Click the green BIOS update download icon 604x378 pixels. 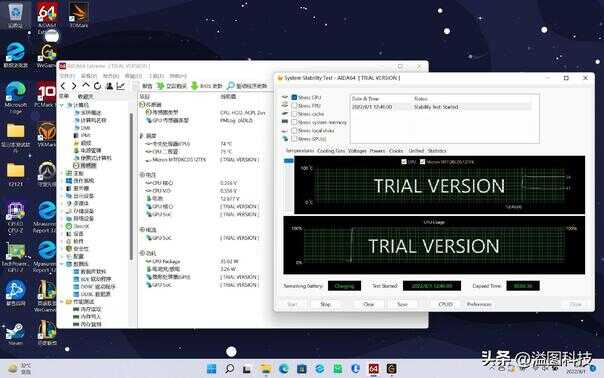click(x=195, y=86)
